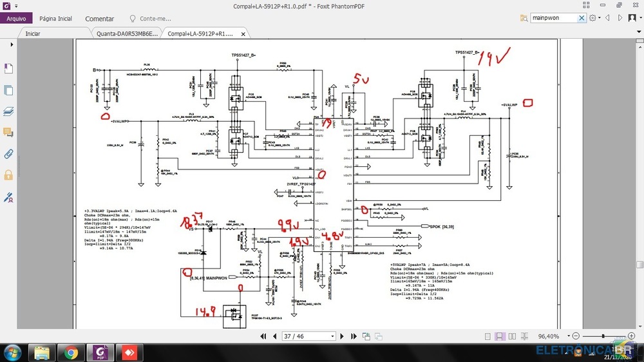Toggle two-page facing view
The width and height of the screenshot is (644, 362).
[512, 336]
